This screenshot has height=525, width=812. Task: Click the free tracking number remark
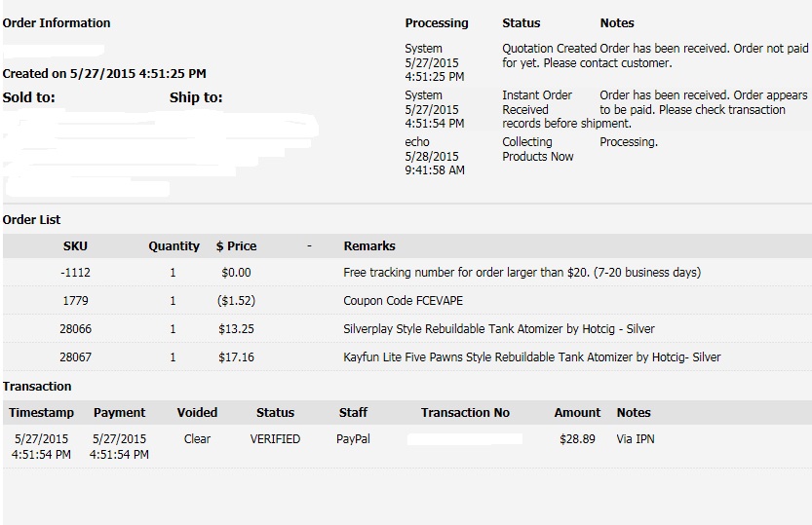point(522,273)
